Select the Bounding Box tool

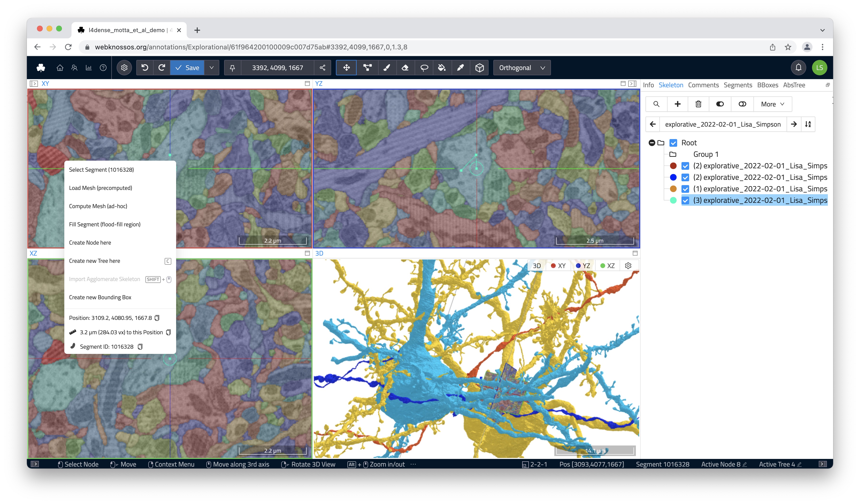point(479,68)
